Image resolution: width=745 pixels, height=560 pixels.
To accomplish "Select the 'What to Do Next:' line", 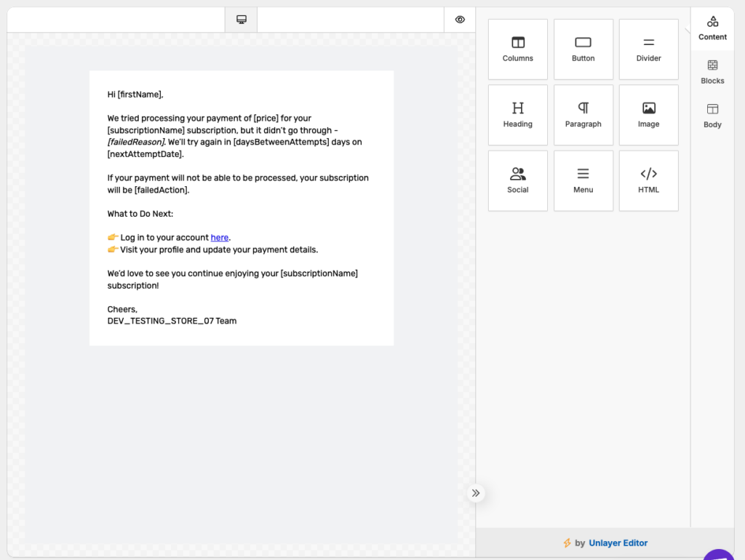I will (x=140, y=214).
